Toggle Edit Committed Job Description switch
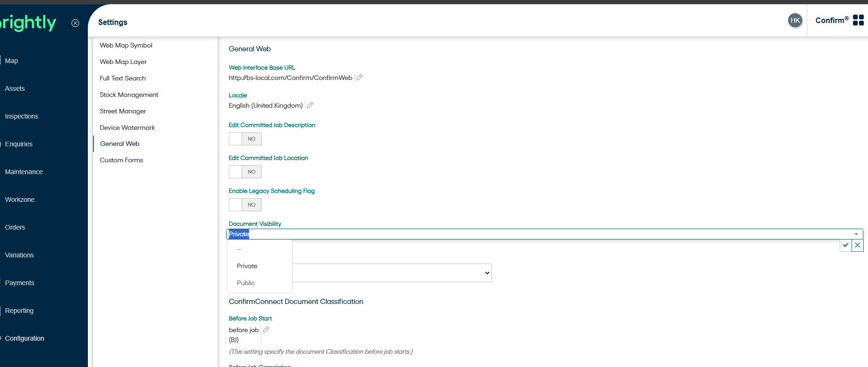 coord(245,139)
